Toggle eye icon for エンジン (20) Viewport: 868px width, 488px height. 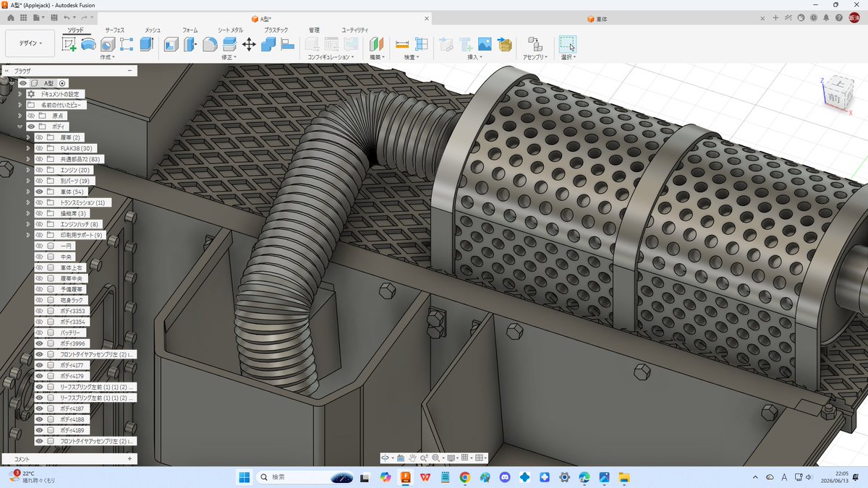point(40,170)
